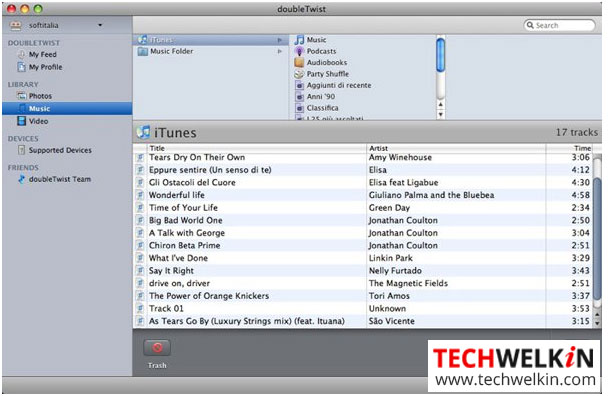
Task: Click the São Vicente artist cell
Action: pyautogui.click(x=456, y=321)
